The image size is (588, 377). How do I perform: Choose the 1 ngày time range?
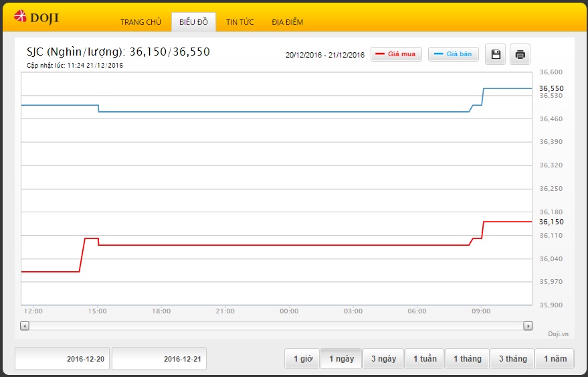pos(341,359)
